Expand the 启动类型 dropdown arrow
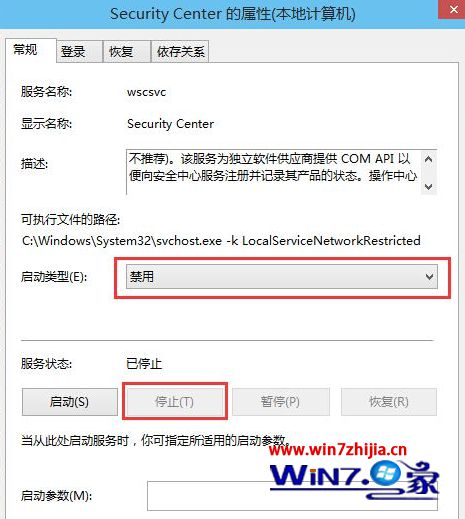The image size is (465, 519). [x=429, y=277]
